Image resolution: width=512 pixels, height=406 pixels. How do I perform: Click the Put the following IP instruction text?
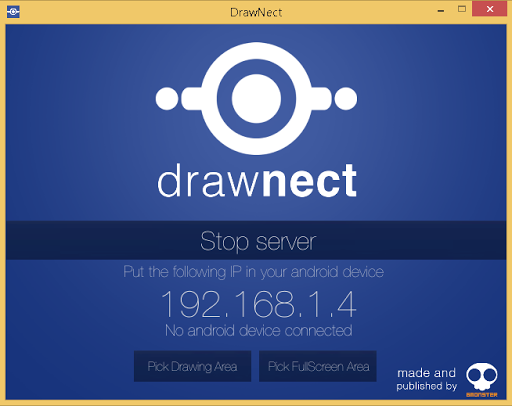253,272
